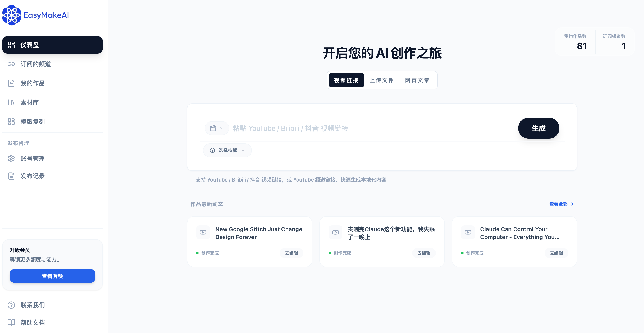Screen dimensions: 644x333
Task: Open 帮助文档 help documentation
Action: [32, 322]
